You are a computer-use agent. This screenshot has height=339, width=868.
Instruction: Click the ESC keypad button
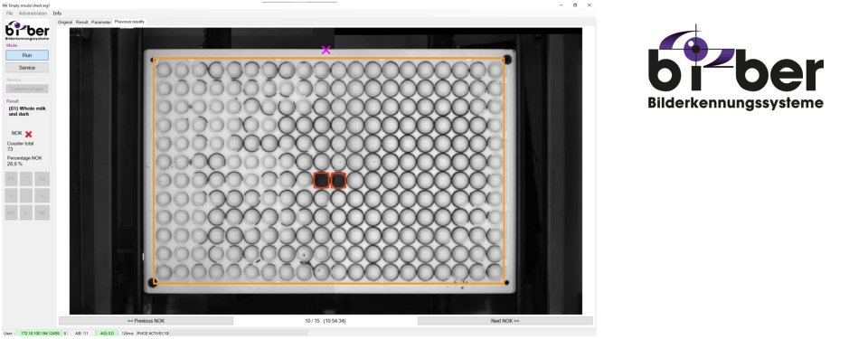(11, 212)
